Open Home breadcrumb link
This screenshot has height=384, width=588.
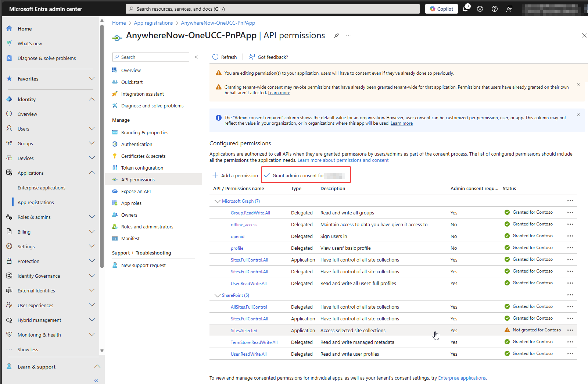point(119,23)
